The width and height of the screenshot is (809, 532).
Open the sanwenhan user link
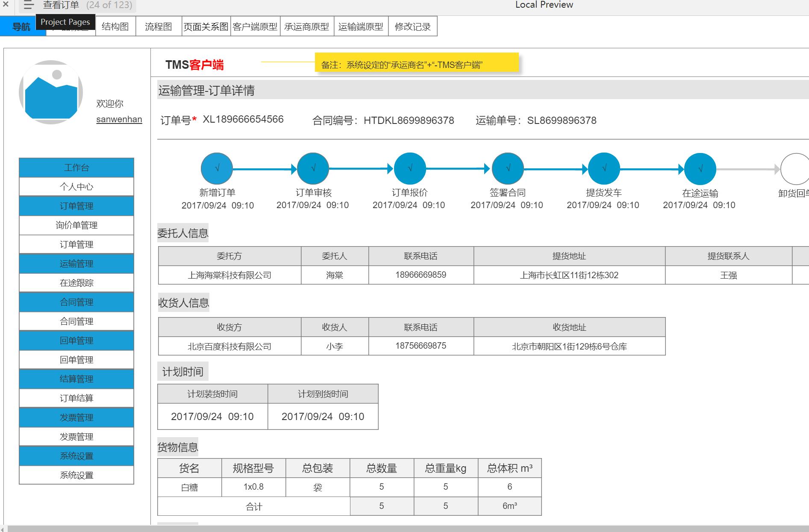point(119,119)
